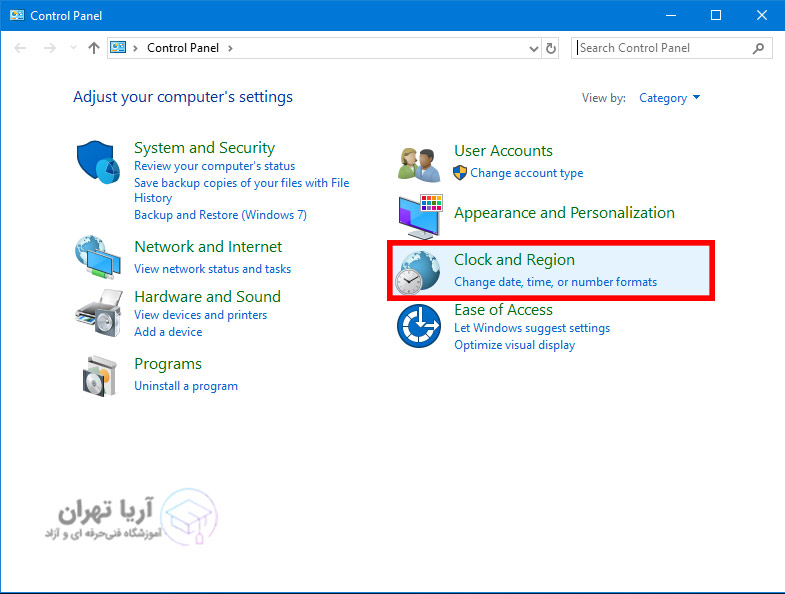
Task: Click the title bar Control Panel icon
Action: coord(17,15)
